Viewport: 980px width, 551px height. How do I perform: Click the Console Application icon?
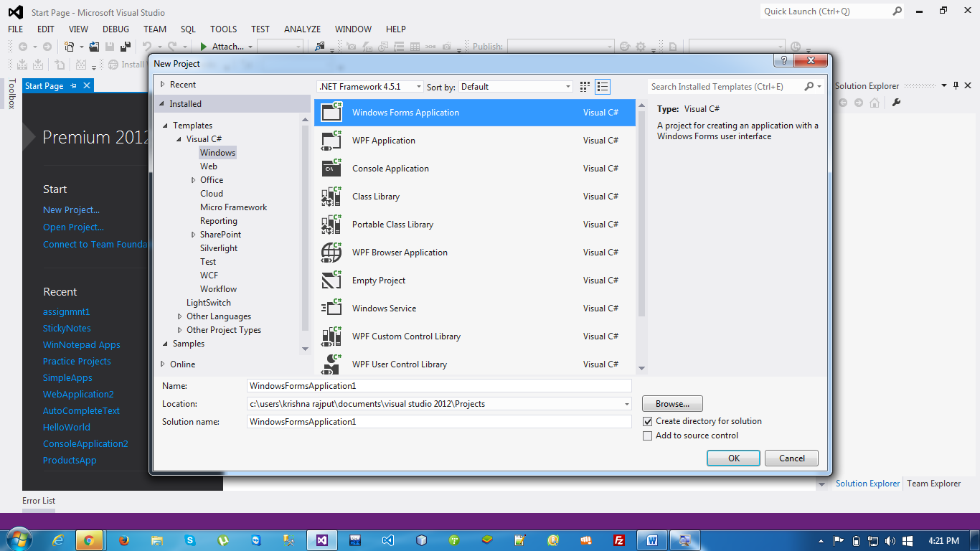(x=331, y=168)
